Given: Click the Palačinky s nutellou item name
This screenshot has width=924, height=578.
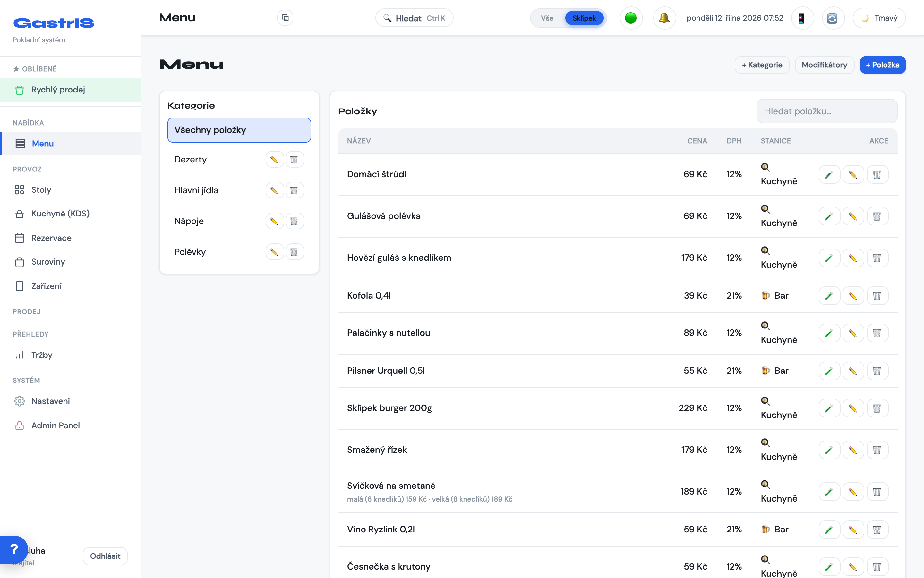Looking at the screenshot, I should [388, 333].
